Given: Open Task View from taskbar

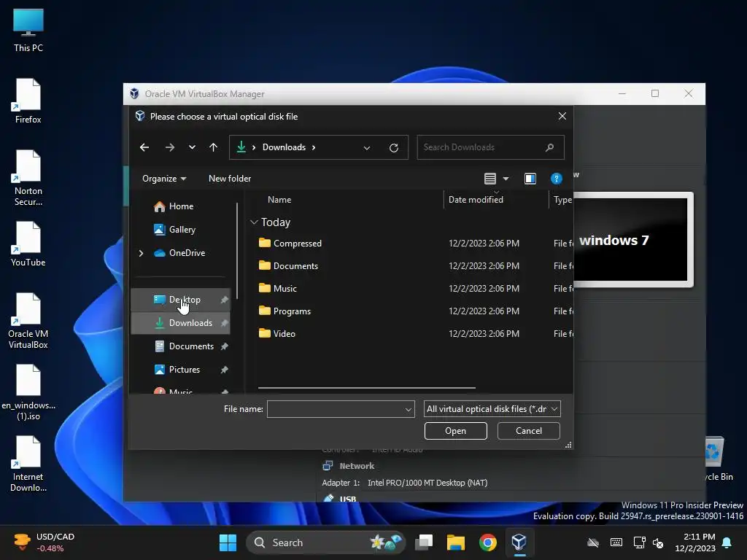Looking at the screenshot, I should click(x=424, y=542).
